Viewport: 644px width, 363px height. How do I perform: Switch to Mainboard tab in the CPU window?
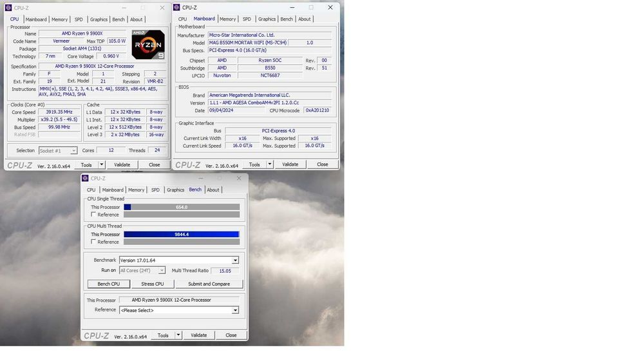point(35,19)
